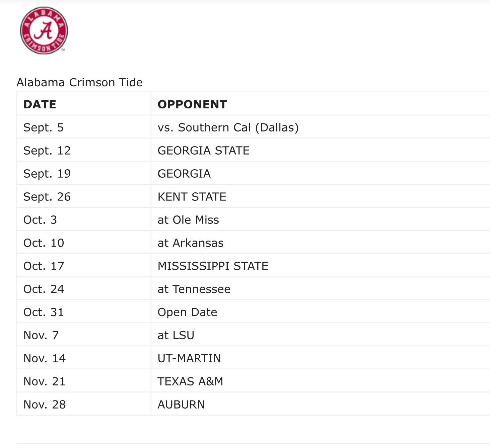Select the TEXAS A&M game entry
The image size is (490, 448).
pos(190,381)
